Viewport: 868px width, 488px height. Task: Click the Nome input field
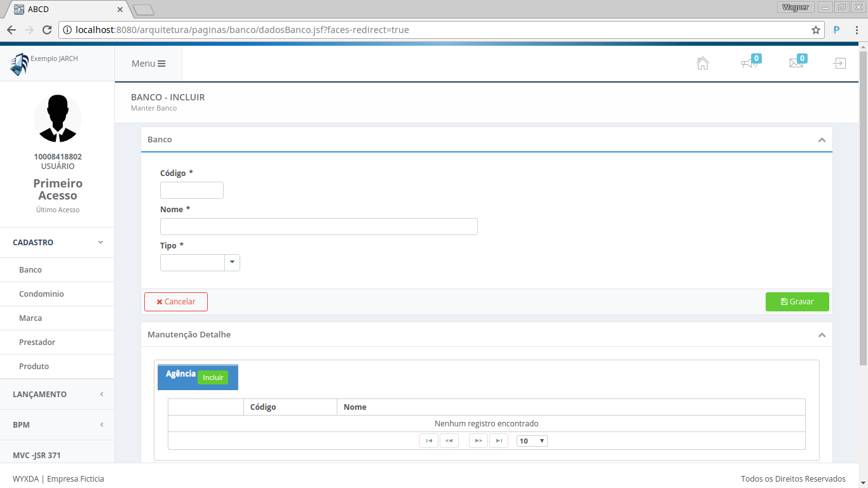pos(318,227)
